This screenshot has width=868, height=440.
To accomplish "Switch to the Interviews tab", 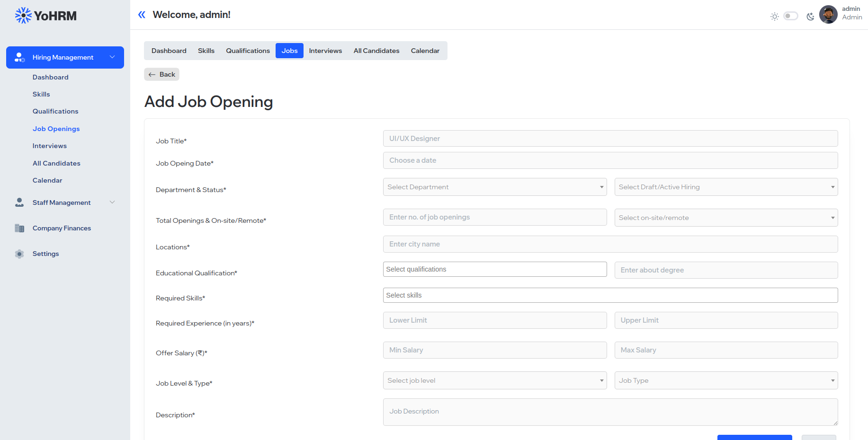I will click(x=325, y=51).
